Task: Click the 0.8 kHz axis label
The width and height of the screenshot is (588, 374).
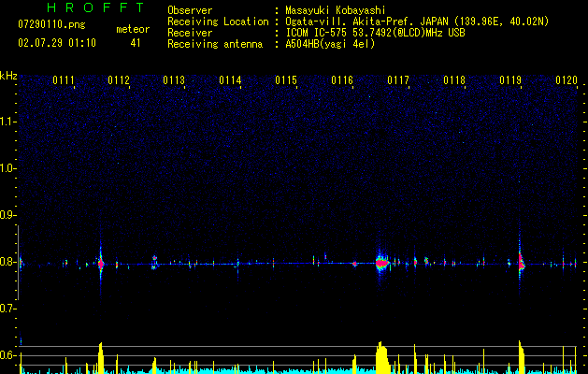Action: coord(7,262)
